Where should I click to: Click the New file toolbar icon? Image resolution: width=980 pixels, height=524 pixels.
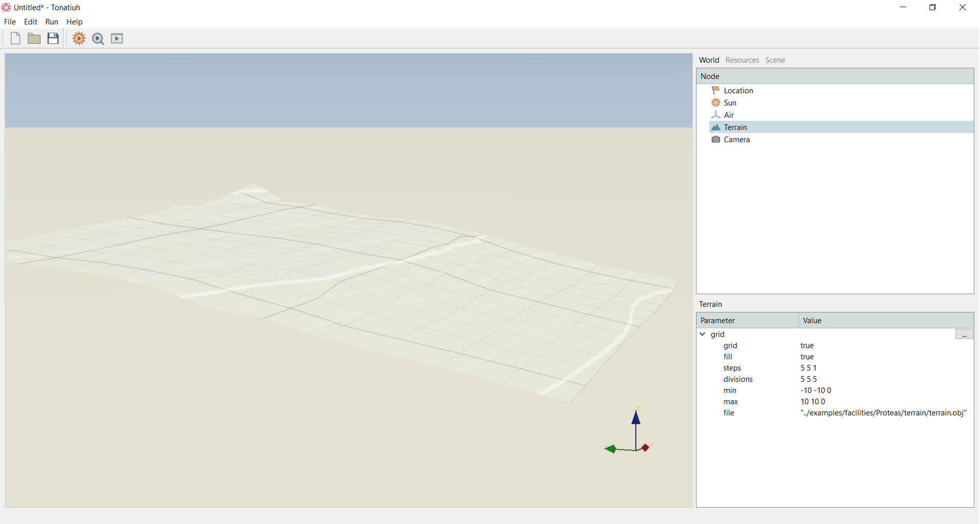click(x=15, y=39)
